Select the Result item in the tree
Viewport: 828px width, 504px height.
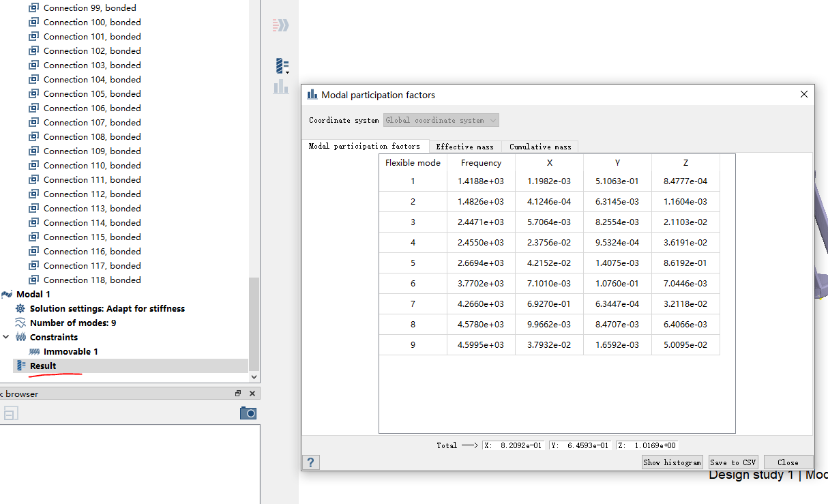tap(43, 366)
